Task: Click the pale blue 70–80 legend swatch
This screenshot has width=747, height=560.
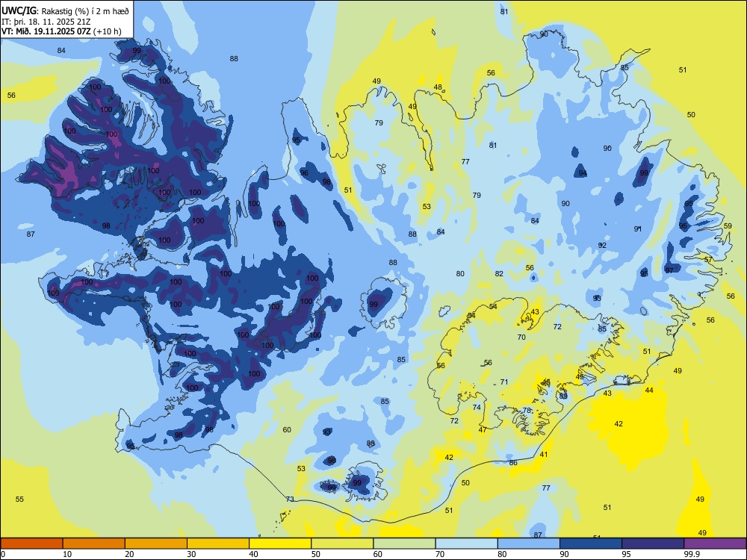Action: (466, 544)
